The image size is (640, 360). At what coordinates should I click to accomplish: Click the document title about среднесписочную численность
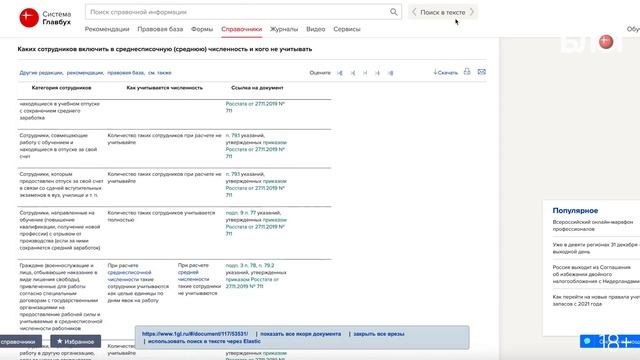coord(165,49)
